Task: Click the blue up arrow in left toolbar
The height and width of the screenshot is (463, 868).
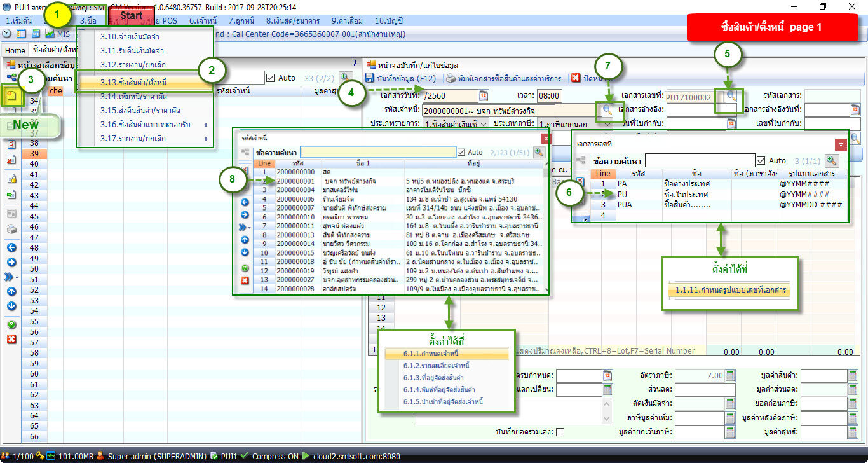Action: point(11,292)
